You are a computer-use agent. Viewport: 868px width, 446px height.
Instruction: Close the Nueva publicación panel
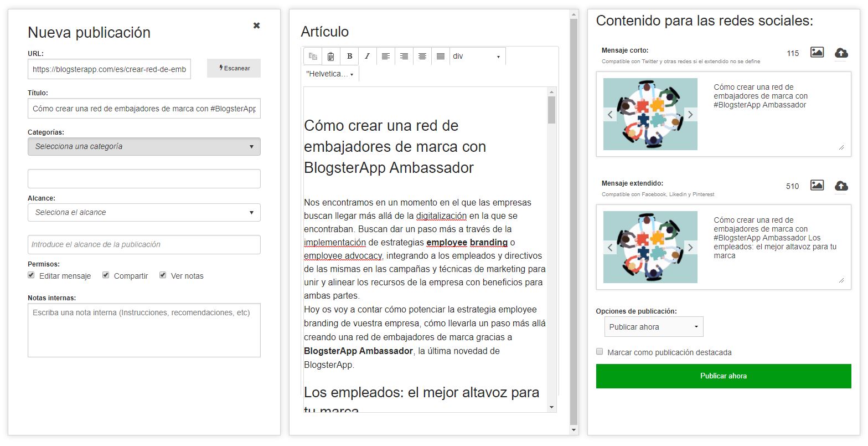(257, 25)
